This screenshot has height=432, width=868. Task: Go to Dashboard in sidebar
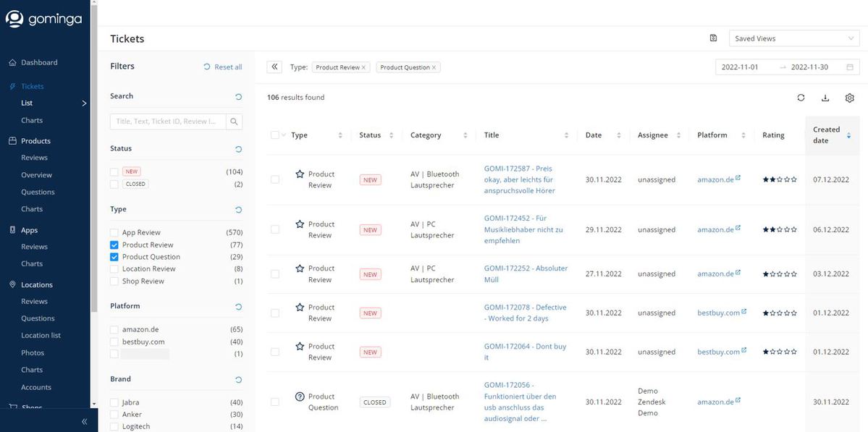39,62
